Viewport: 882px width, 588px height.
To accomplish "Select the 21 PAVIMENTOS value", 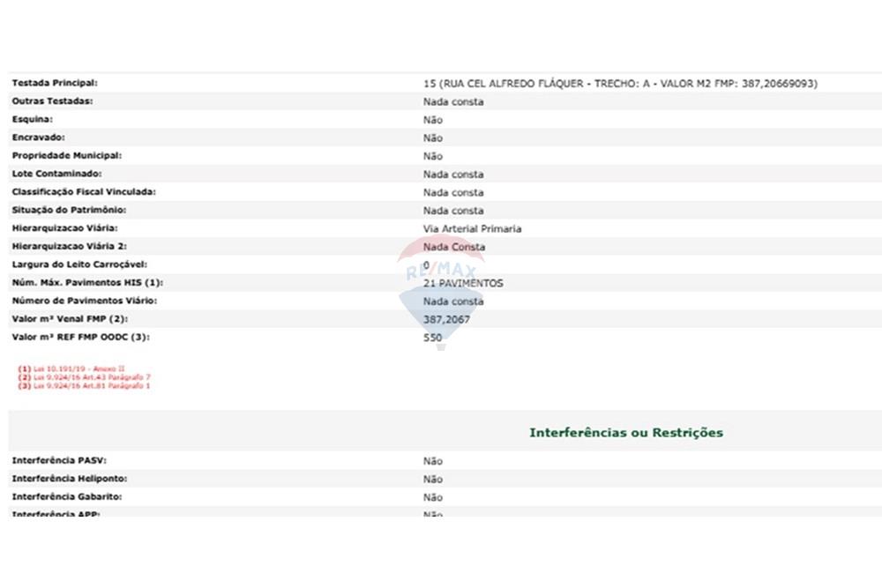I will point(463,283).
